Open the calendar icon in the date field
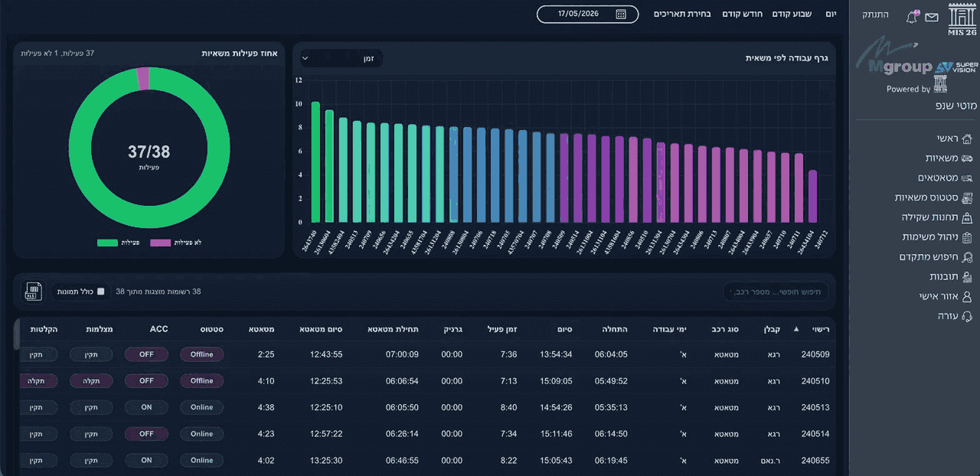 click(621, 14)
